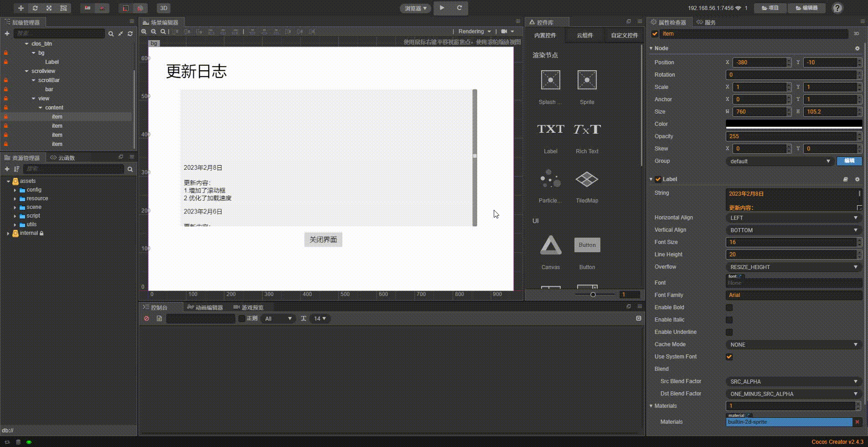
Task: Click the 编辑 button next to Group
Action: [848, 161]
